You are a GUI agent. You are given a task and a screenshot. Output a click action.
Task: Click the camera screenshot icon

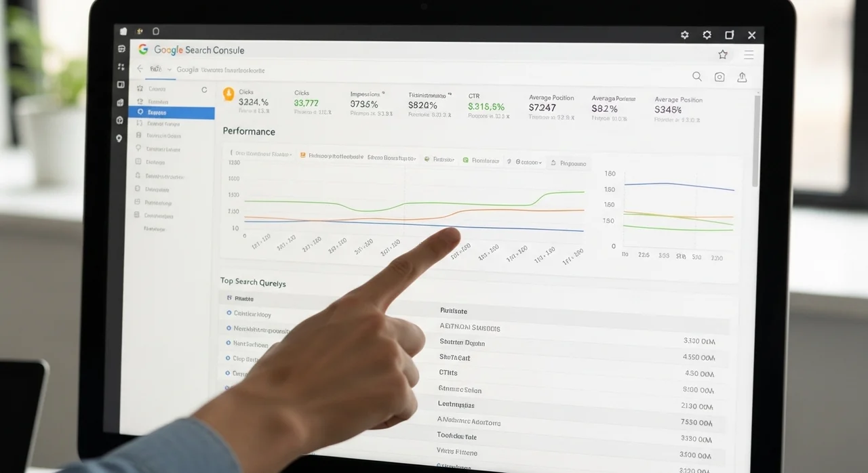pyautogui.click(x=719, y=77)
